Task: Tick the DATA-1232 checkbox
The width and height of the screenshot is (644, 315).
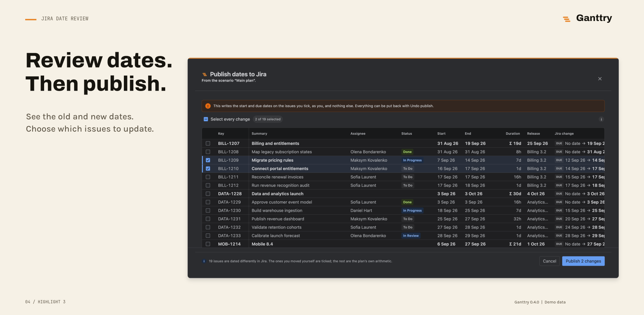Action: 208,227
